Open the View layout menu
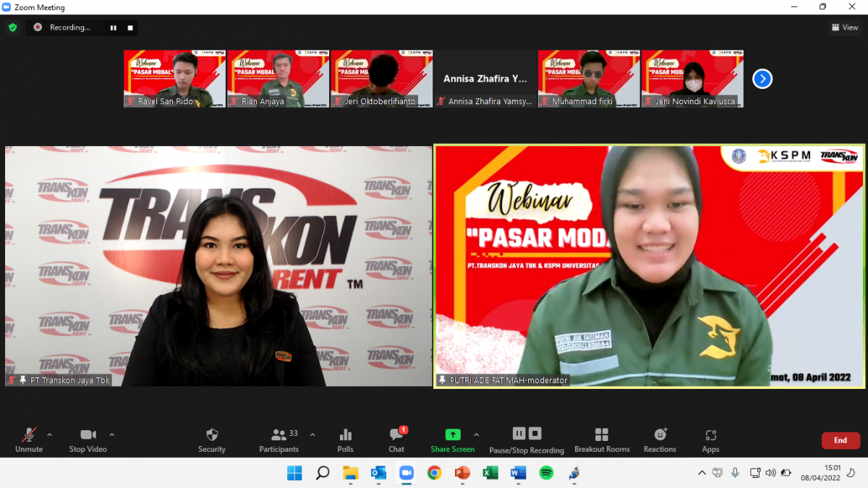Screen dimensions: 868x488 click(845, 27)
